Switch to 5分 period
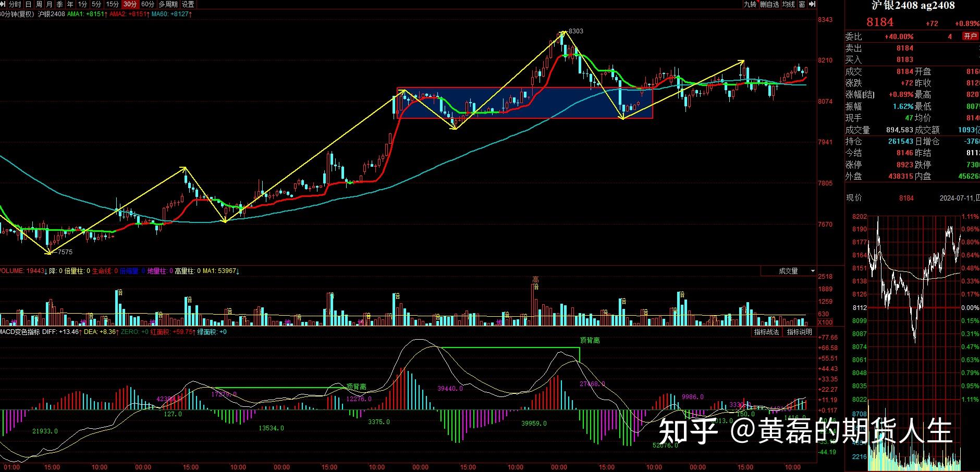The image size is (980, 472). (x=96, y=4)
